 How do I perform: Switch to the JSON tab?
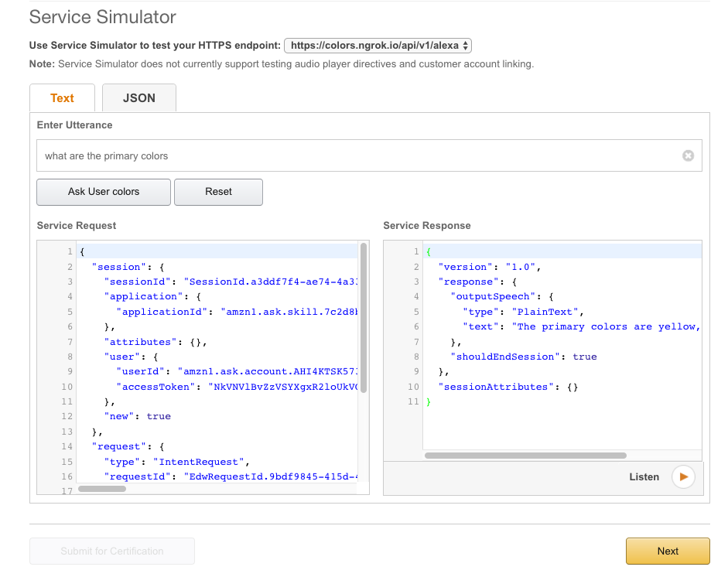[x=138, y=98]
